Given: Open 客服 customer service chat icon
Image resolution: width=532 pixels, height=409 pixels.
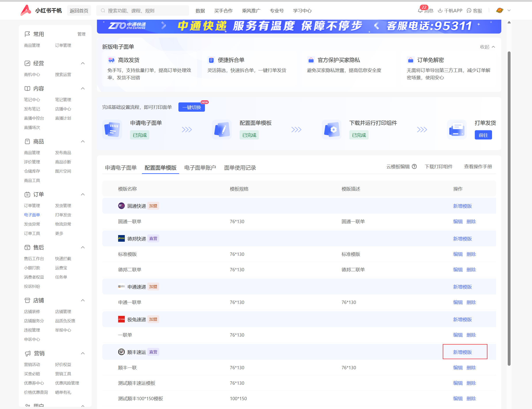Looking at the screenshot, I should coord(469,11).
